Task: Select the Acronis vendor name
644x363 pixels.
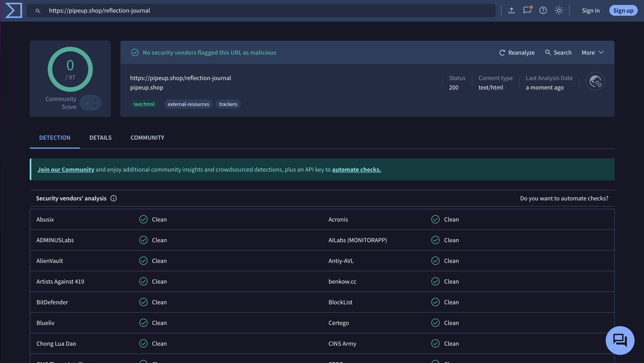Action: tap(338, 219)
